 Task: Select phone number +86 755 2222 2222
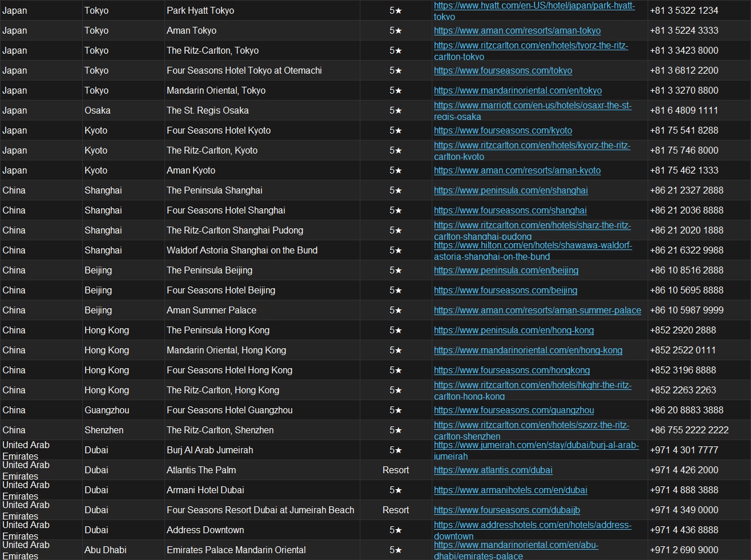coord(689,430)
